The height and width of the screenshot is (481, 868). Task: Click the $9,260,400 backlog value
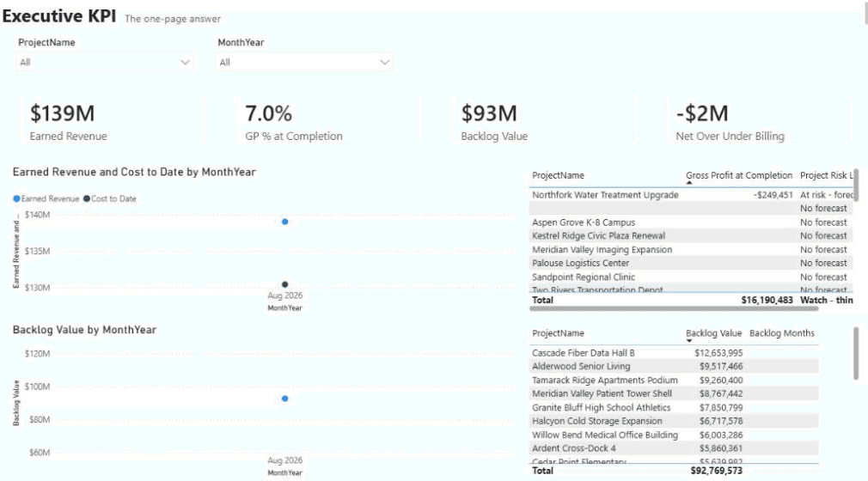click(x=721, y=381)
